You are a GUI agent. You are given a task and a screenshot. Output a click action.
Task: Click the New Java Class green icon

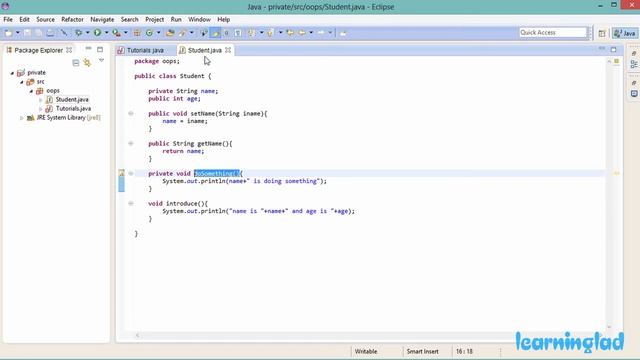[149, 33]
